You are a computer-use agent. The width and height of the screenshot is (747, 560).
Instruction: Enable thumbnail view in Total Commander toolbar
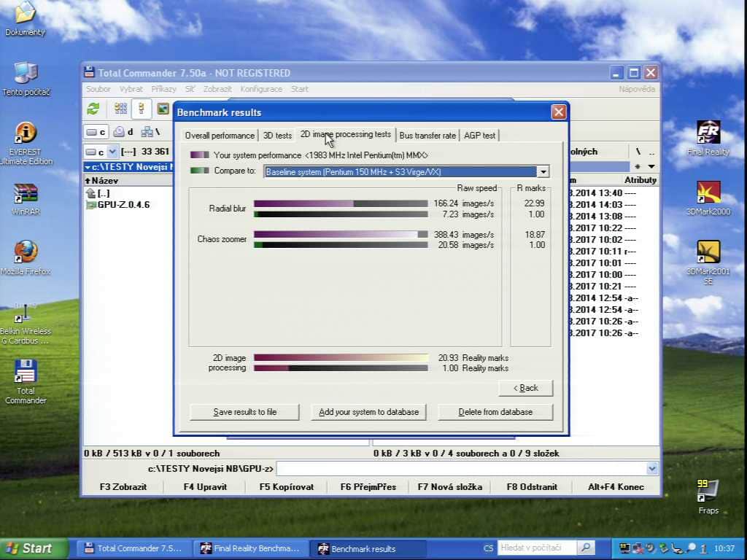163,109
